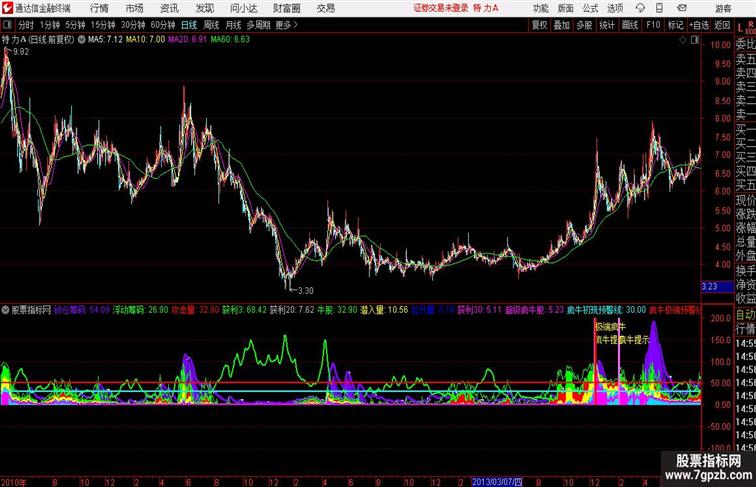This screenshot has height=487, width=756.
Task: Open the 交易 menu
Action: pos(325,8)
